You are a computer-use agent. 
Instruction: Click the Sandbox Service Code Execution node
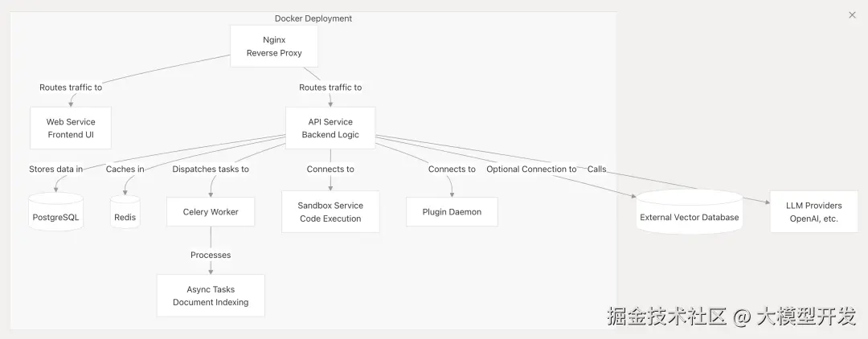click(330, 212)
